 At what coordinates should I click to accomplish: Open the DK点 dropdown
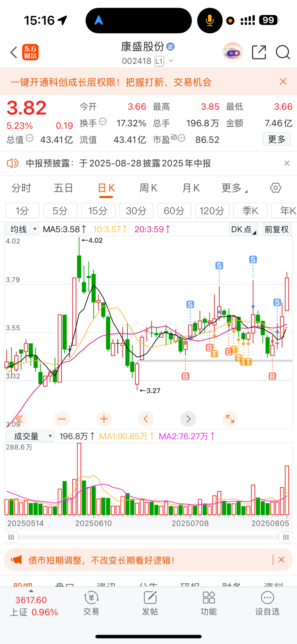point(243,229)
